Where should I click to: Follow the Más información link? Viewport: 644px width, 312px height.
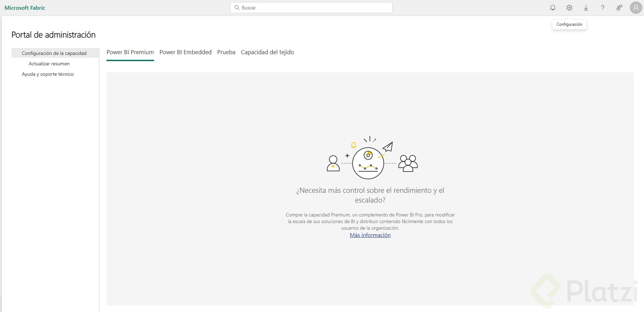(370, 235)
